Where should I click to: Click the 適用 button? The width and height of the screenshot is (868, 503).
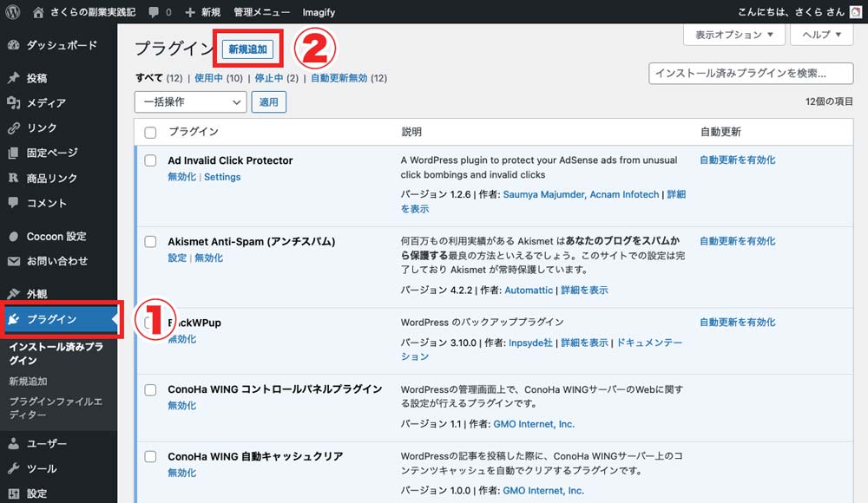click(269, 101)
